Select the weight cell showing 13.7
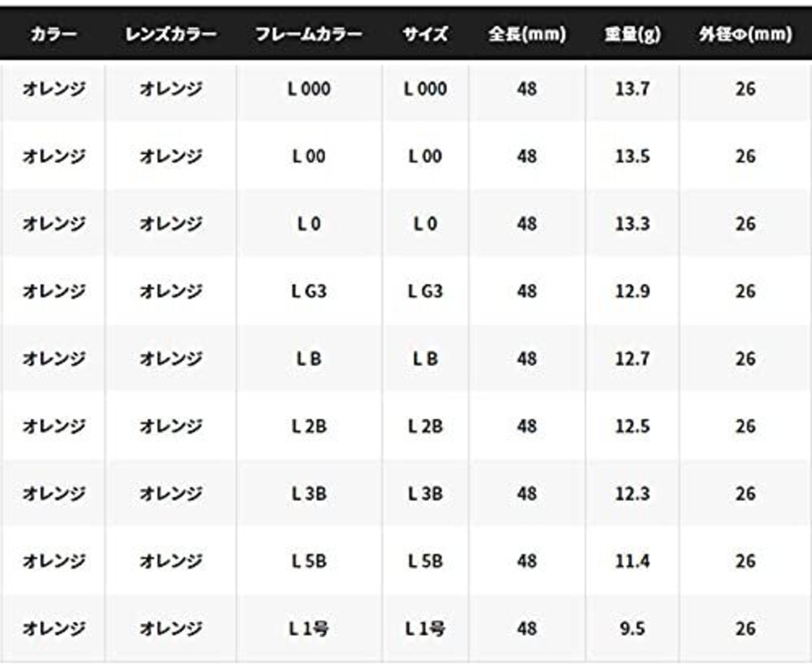 click(632, 89)
